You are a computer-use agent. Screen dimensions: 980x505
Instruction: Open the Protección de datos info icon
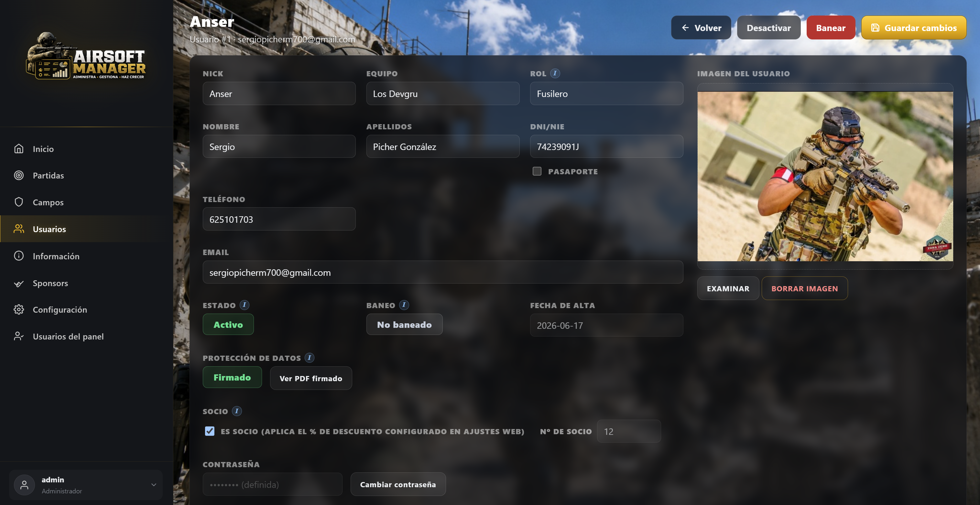tap(309, 358)
